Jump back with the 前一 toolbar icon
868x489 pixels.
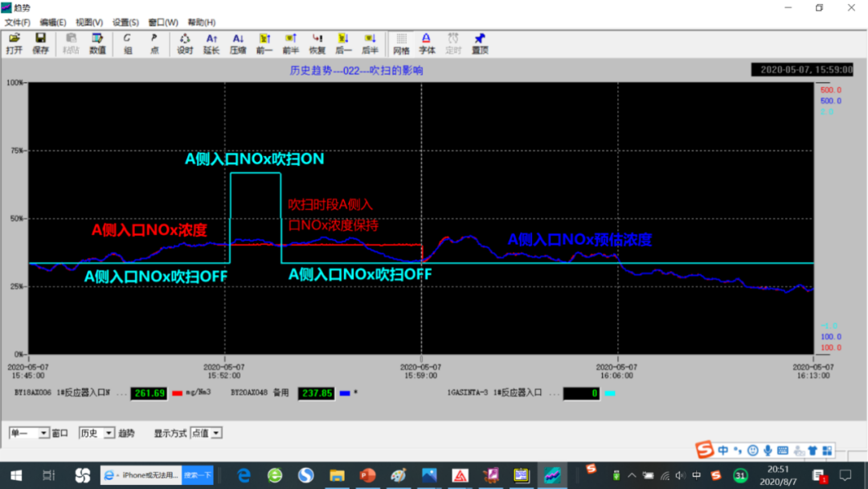(264, 43)
